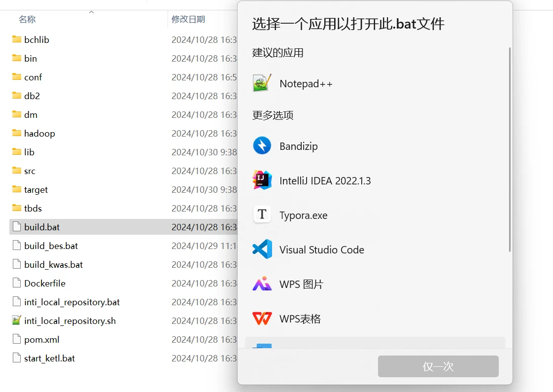
Task: Sort files by the 修改日期 column header
Action: 188,19
